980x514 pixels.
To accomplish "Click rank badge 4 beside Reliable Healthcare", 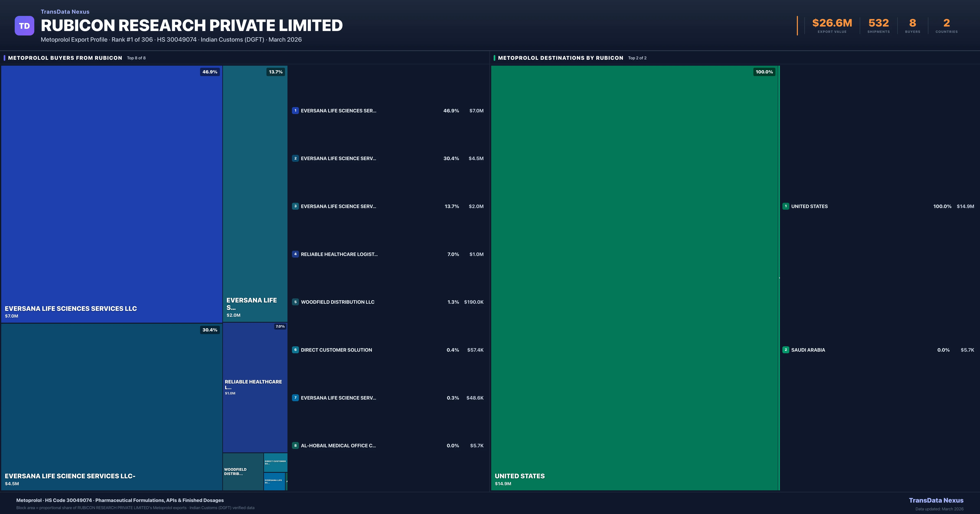I will pyautogui.click(x=295, y=254).
